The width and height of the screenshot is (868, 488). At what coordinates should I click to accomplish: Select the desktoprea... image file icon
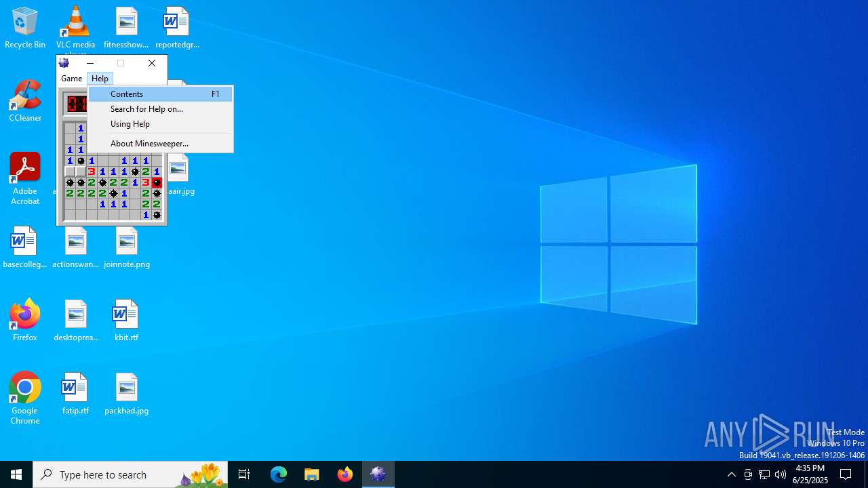(76, 321)
